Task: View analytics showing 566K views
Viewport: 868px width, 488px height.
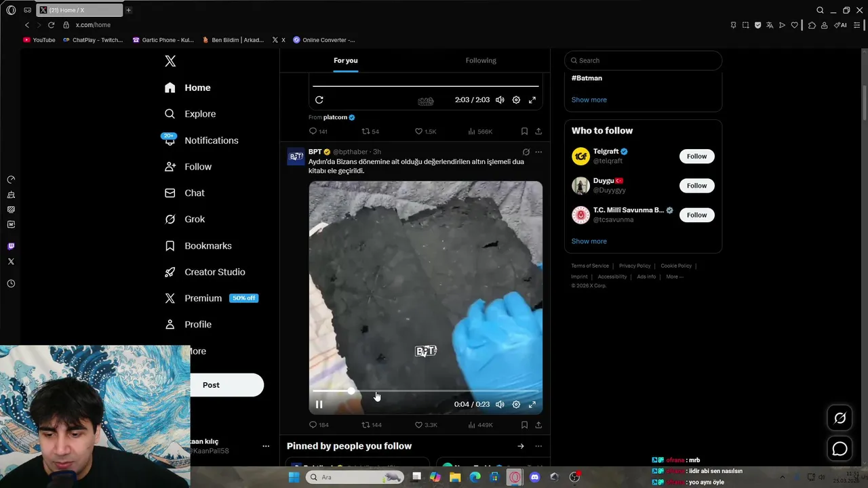Action: (x=480, y=131)
